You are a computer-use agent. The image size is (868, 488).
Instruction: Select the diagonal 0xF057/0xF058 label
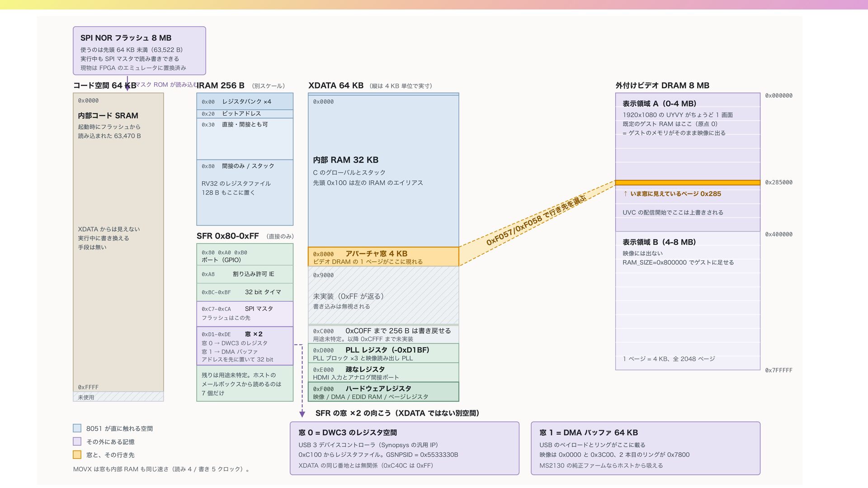[x=536, y=221]
